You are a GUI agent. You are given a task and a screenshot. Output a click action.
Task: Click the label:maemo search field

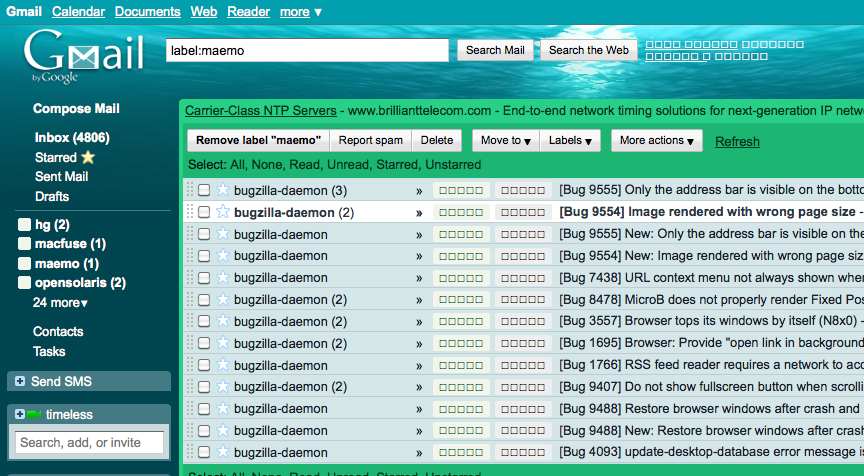pos(307,50)
